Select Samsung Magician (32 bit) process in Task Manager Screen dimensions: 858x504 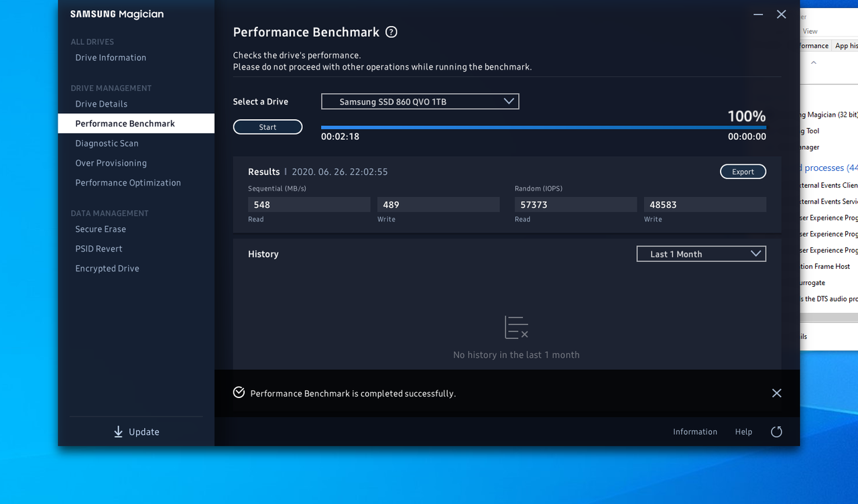tap(829, 115)
